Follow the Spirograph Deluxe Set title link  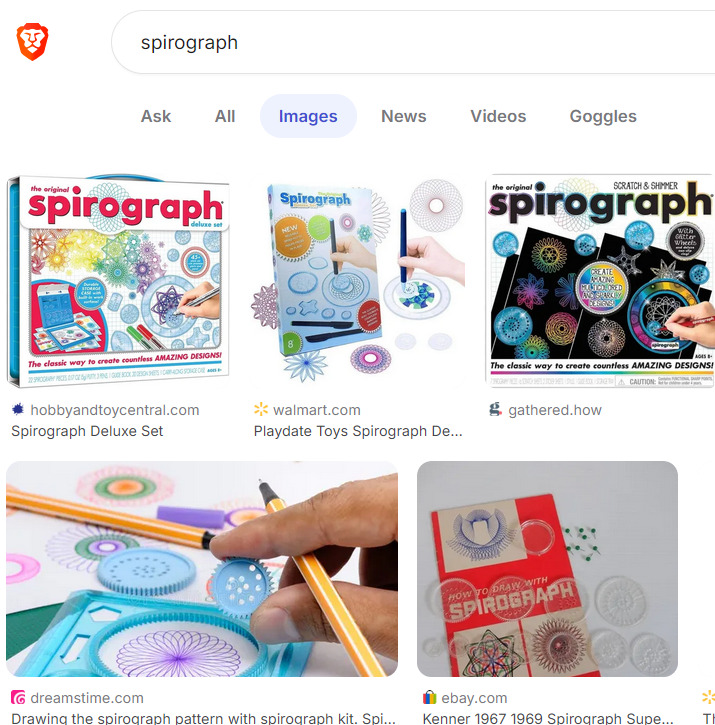point(87,431)
